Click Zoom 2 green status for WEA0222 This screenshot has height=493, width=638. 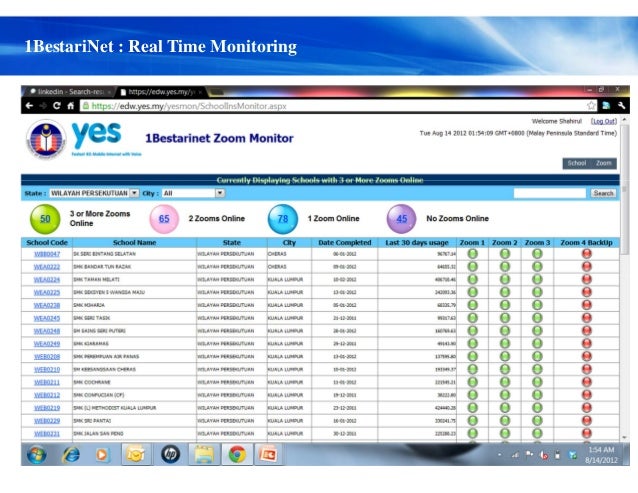coord(505,267)
